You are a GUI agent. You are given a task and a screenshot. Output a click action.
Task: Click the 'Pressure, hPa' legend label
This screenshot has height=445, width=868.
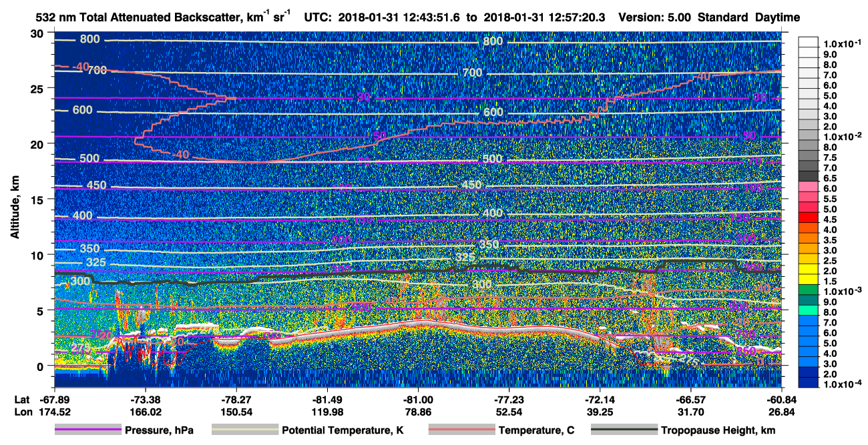159,430
